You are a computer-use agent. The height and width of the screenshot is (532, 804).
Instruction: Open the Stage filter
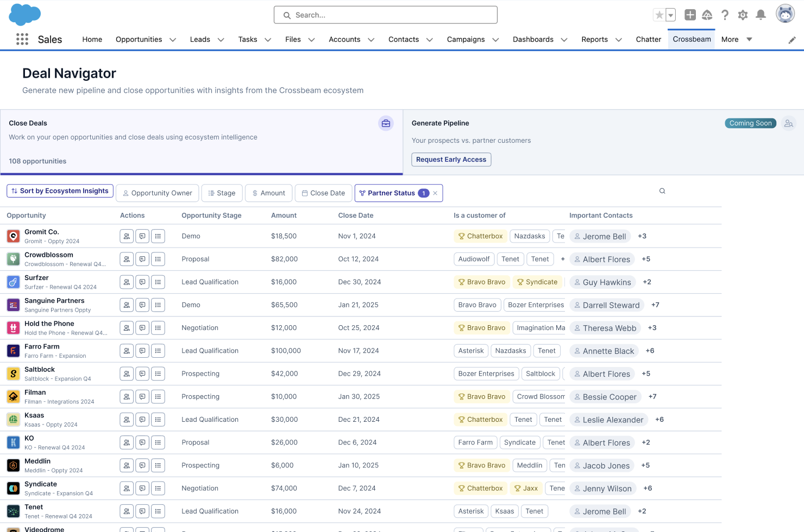pos(222,193)
